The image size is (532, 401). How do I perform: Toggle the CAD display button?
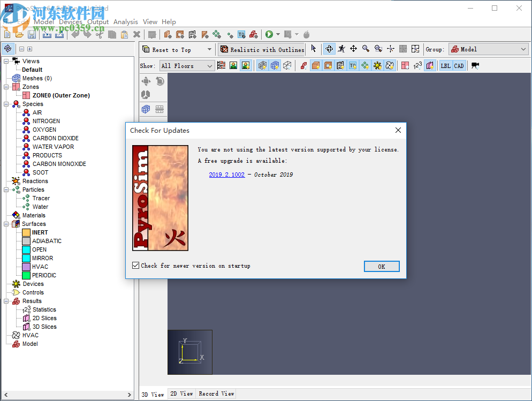(x=459, y=65)
